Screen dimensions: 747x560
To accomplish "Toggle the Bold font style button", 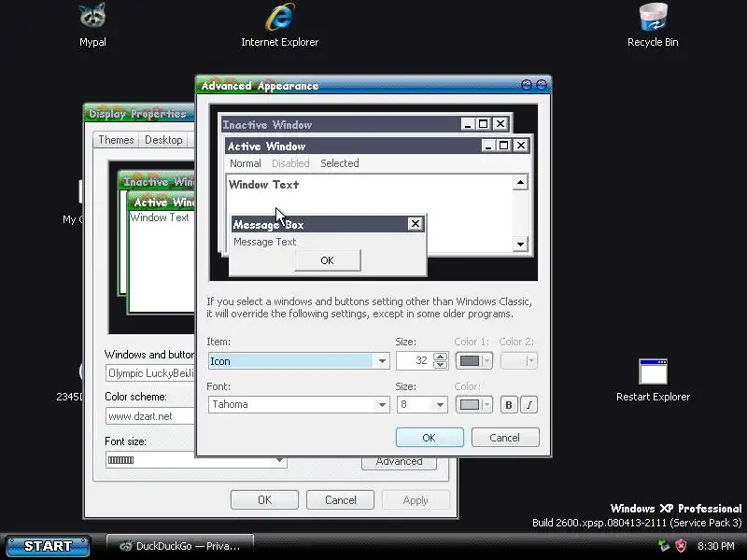I will [508, 405].
